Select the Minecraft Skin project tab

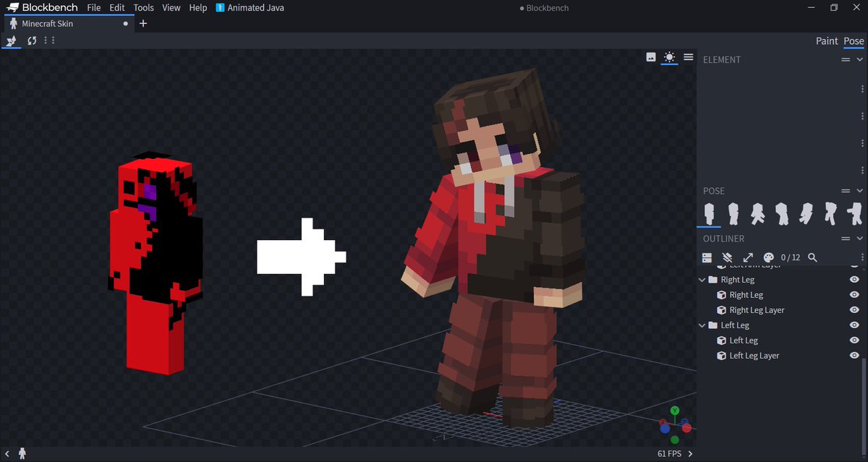[68, 24]
